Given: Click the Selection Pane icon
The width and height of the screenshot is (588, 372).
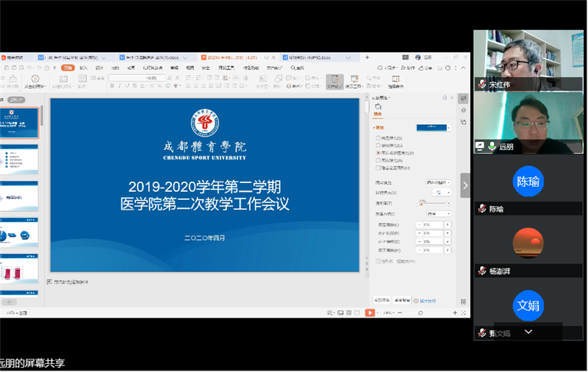Looking at the screenshot, I should tap(395, 79).
